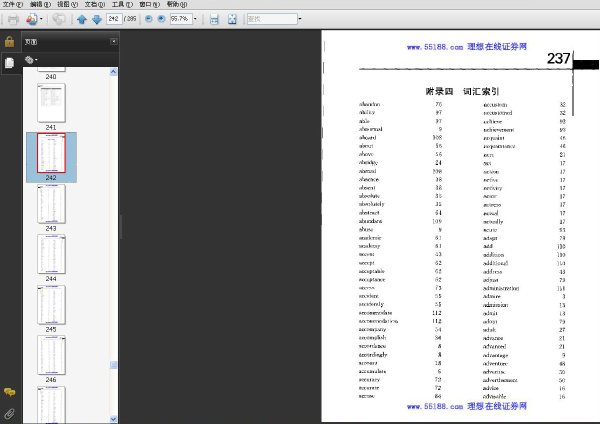Image resolution: width=600 pixels, height=424 pixels.
Task: Click the index word 'advisable'
Action: (x=494, y=397)
